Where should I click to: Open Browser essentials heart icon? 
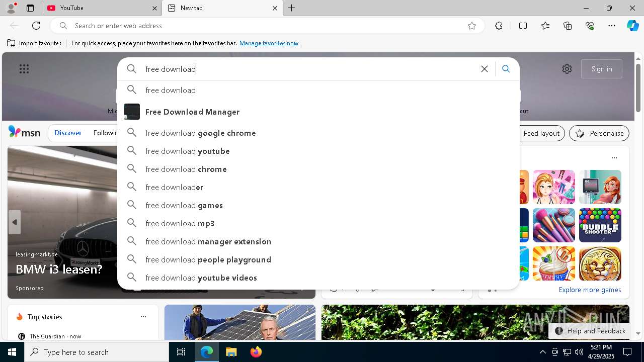(x=590, y=26)
